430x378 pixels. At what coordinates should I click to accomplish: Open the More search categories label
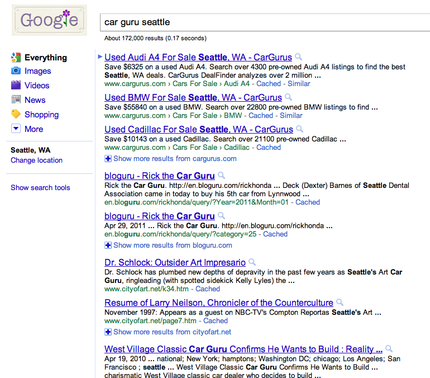(x=34, y=129)
